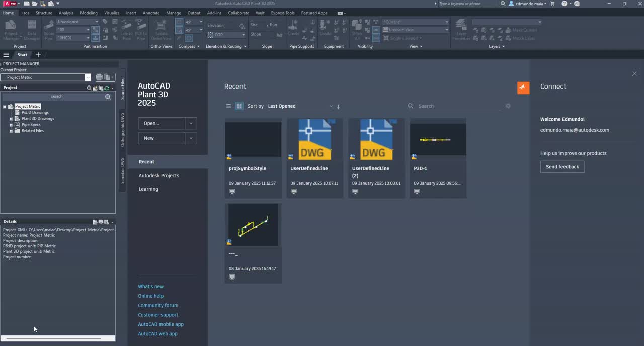Open the Customer support link

click(158, 315)
